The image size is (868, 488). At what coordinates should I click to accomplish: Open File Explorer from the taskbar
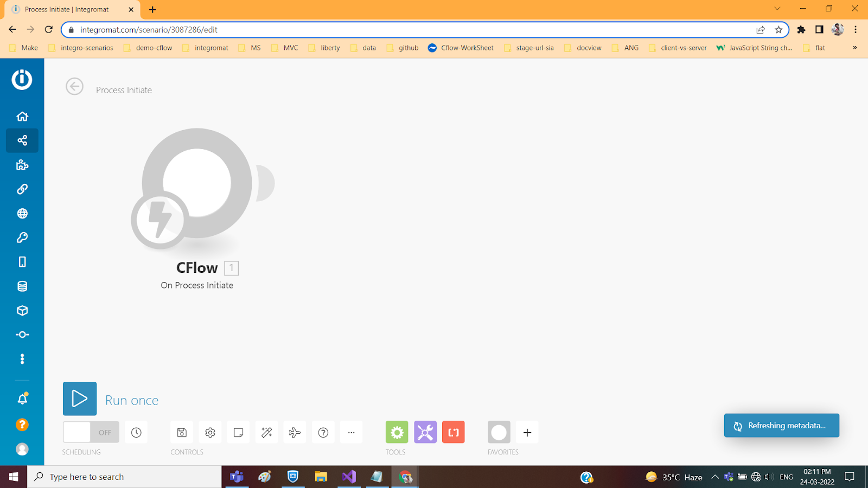(321, 477)
